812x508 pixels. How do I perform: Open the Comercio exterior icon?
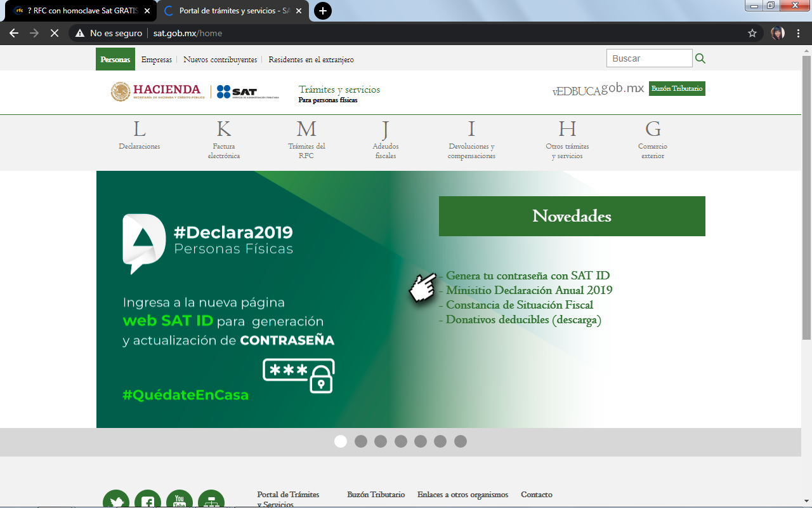click(x=653, y=129)
